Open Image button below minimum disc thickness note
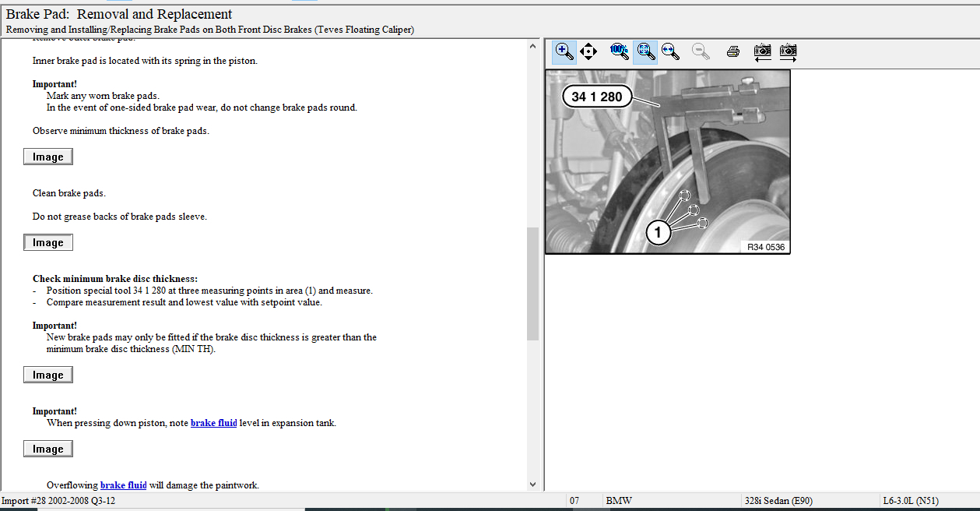Screen dimensions: 980x511 click(x=48, y=375)
